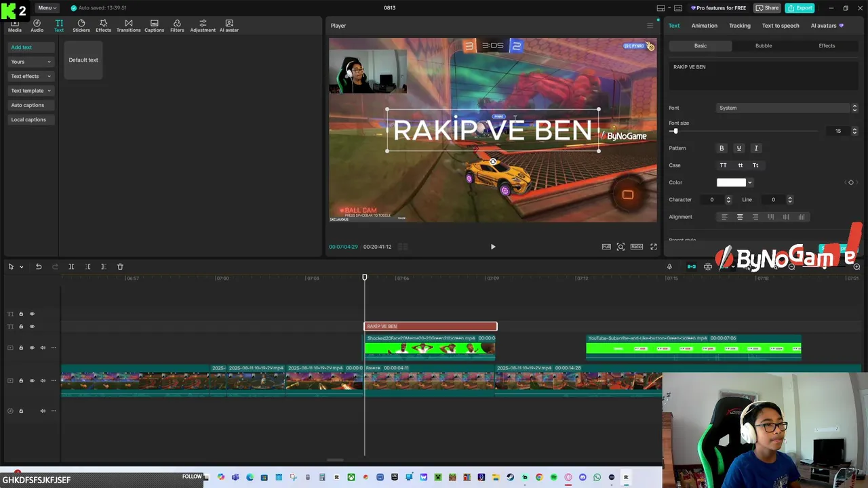Expand the Yours text category
The width and height of the screenshot is (868, 488).
tap(31, 62)
